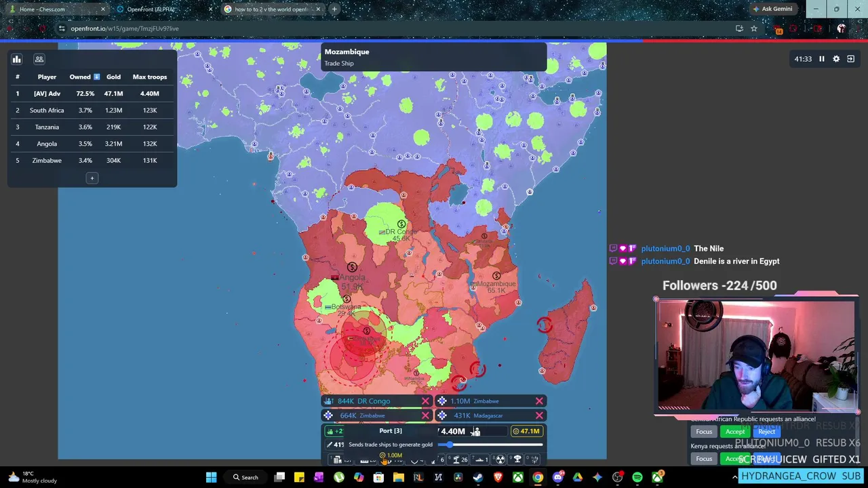Cancel the 1.10M attack on Zimbabwe
868x488 pixels.
(x=539, y=401)
